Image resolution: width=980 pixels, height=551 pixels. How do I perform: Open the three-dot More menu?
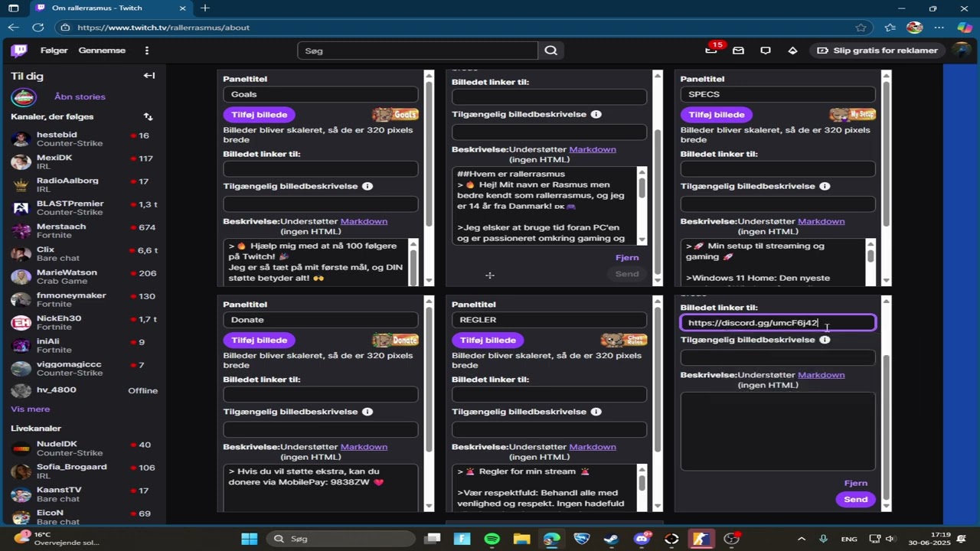point(147,51)
